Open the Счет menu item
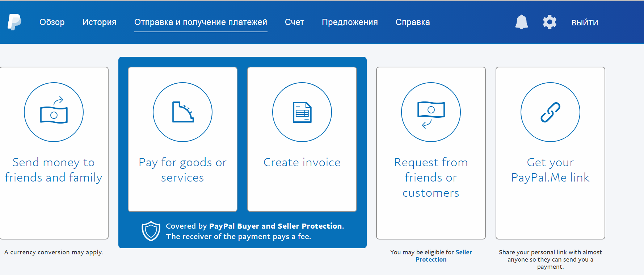This screenshot has width=644, height=275. tap(294, 22)
